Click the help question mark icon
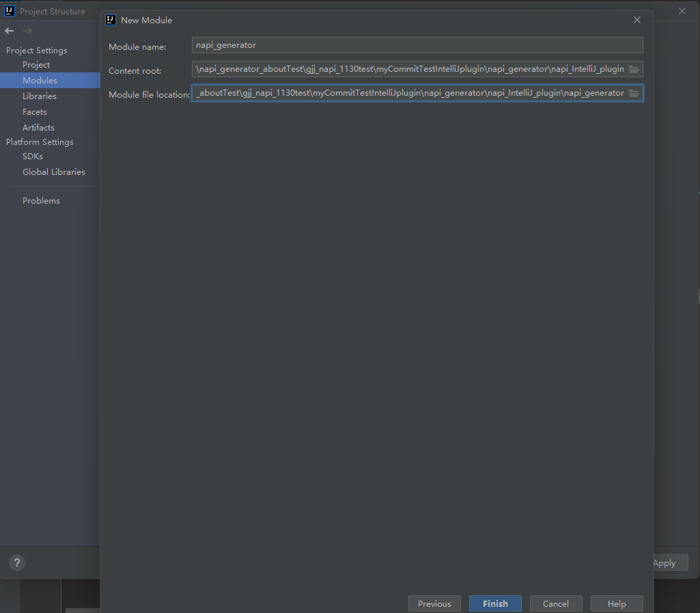 (17, 563)
